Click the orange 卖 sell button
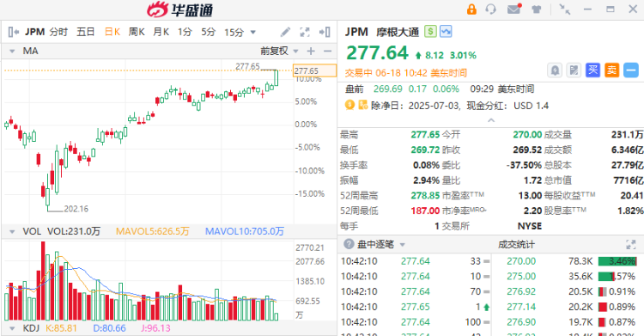Viewport: 644px width, 336px height. click(x=611, y=70)
